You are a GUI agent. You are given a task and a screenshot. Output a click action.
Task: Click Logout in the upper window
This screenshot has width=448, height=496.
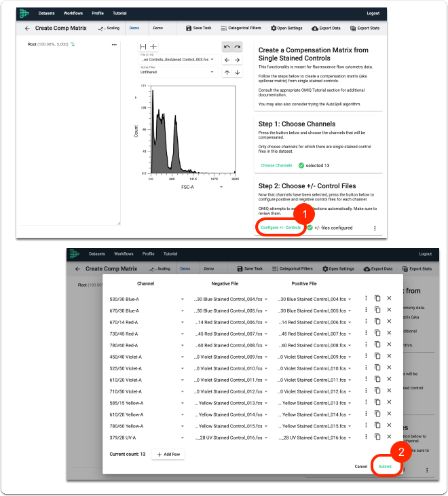373,14
